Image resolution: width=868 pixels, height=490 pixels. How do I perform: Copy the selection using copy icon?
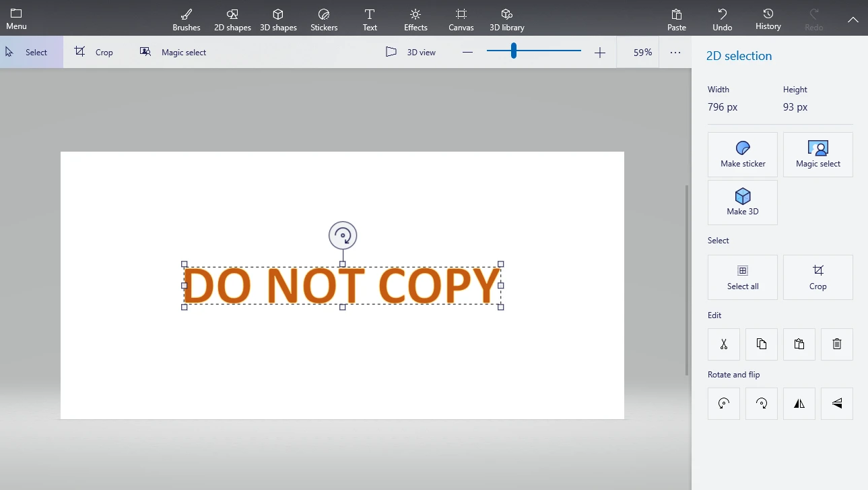(x=762, y=344)
